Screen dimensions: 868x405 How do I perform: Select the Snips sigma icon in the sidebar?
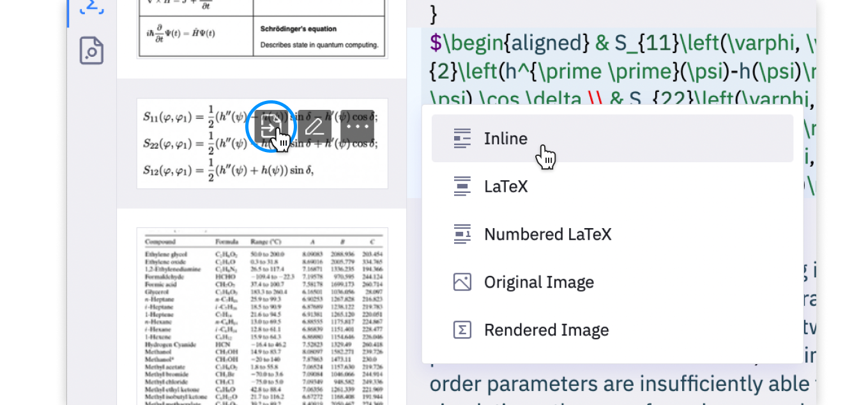coord(91,6)
